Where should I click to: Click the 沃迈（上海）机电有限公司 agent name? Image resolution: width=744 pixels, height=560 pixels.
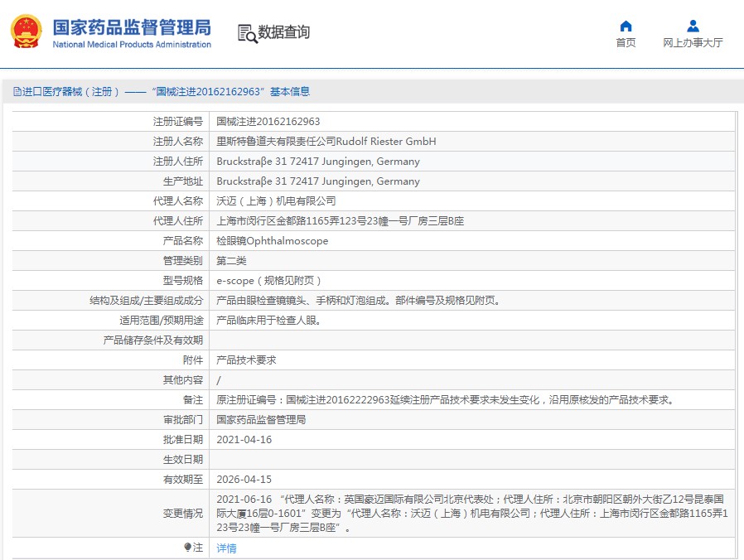click(x=276, y=201)
